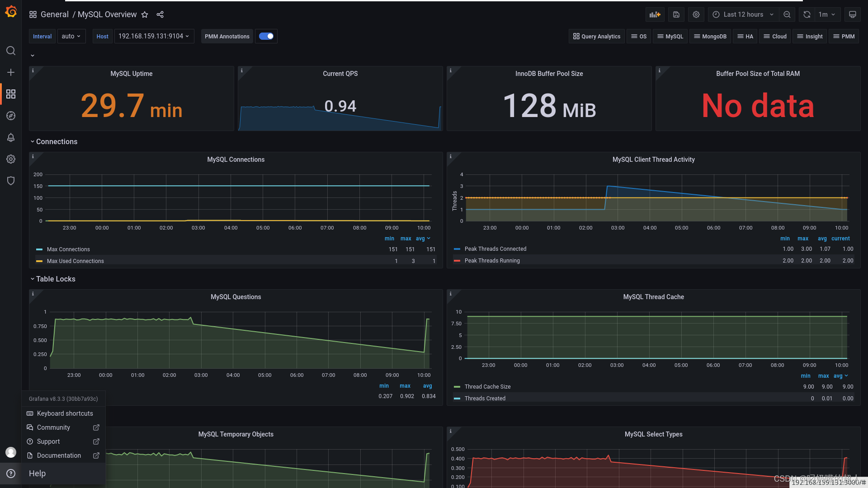Open the Dashboards grid icon in sidebar
The height and width of the screenshot is (488, 868).
coord(11,94)
